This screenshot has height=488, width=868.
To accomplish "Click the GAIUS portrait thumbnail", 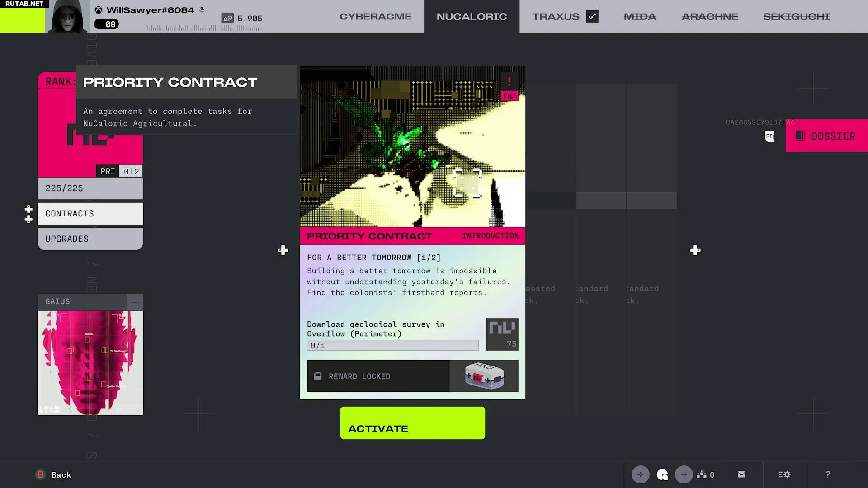I will point(90,362).
